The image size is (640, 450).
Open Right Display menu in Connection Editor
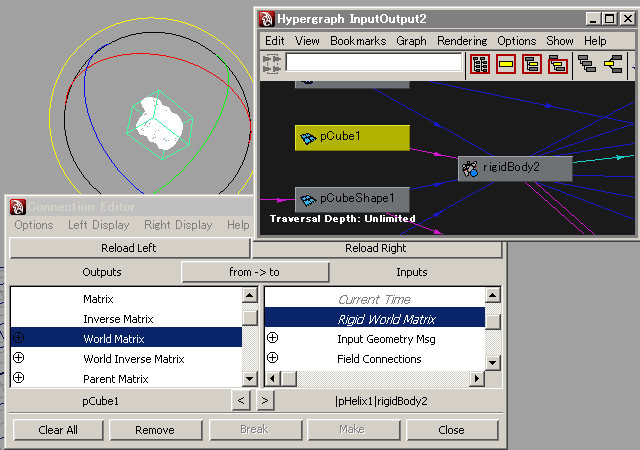coord(178,225)
